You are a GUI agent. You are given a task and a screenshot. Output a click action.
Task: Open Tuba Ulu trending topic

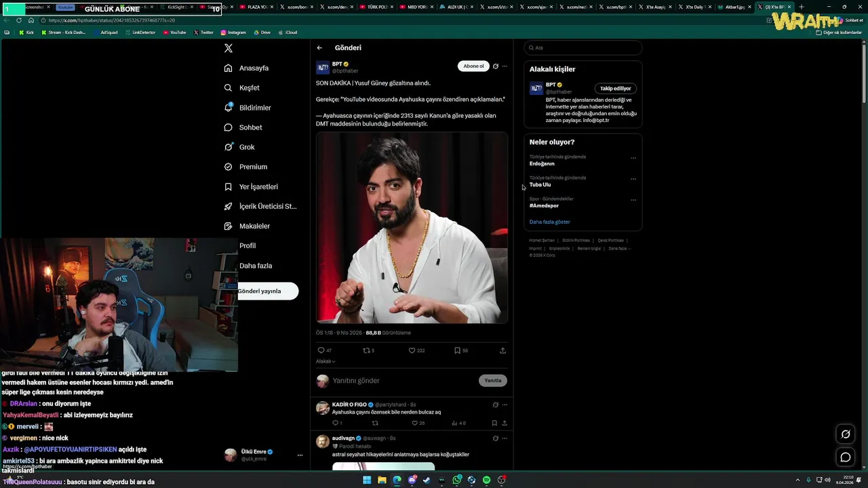coord(540,185)
